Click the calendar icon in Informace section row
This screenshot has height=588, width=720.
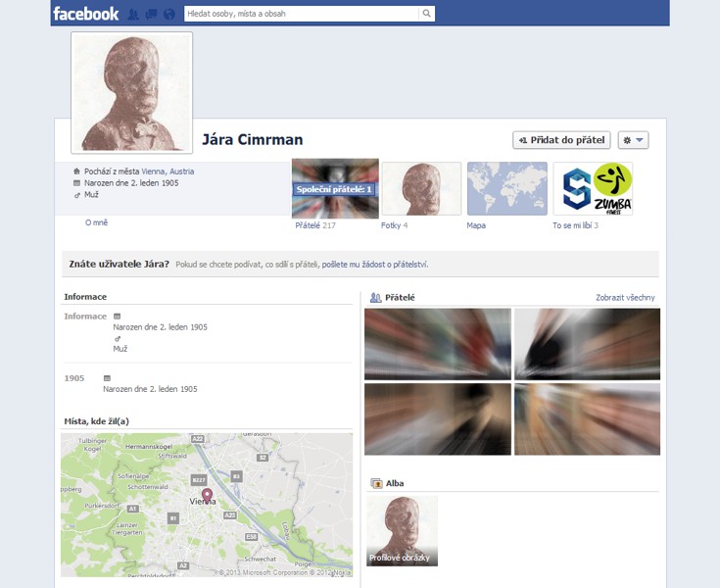(118, 317)
